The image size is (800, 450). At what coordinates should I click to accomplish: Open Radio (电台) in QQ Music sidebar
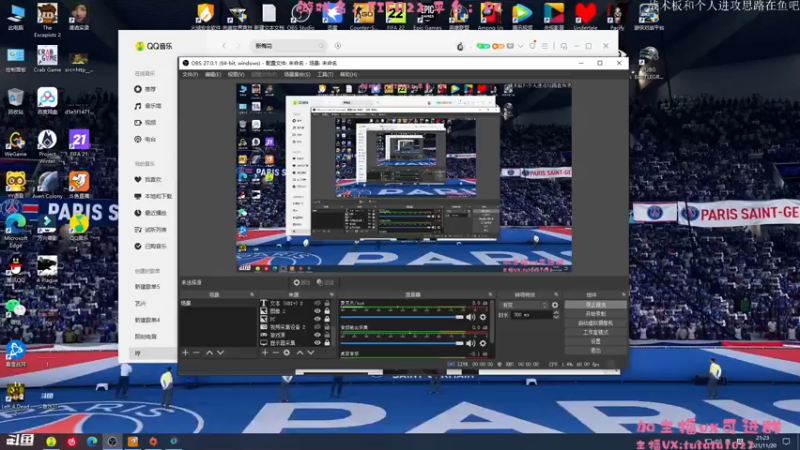(x=145, y=139)
